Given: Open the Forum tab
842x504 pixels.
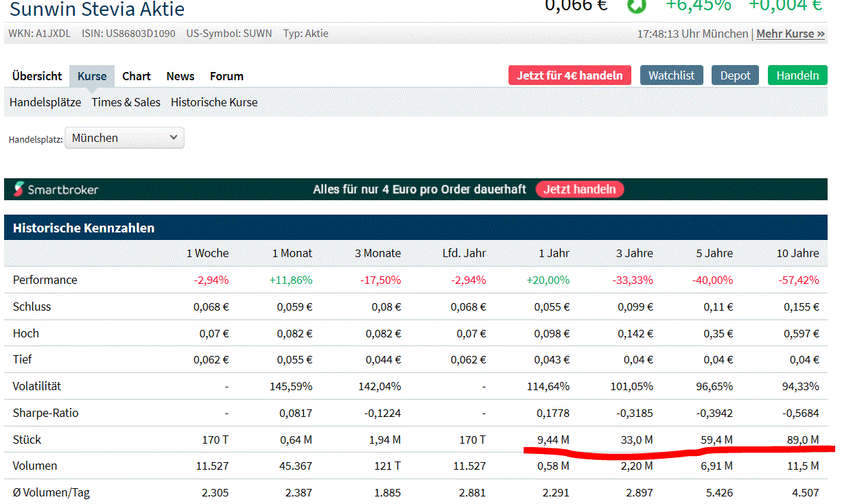Looking at the screenshot, I should click(226, 76).
